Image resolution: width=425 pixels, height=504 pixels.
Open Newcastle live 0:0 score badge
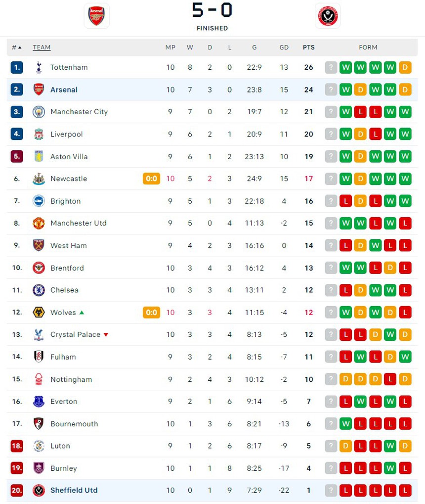pyautogui.click(x=152, y=179)
